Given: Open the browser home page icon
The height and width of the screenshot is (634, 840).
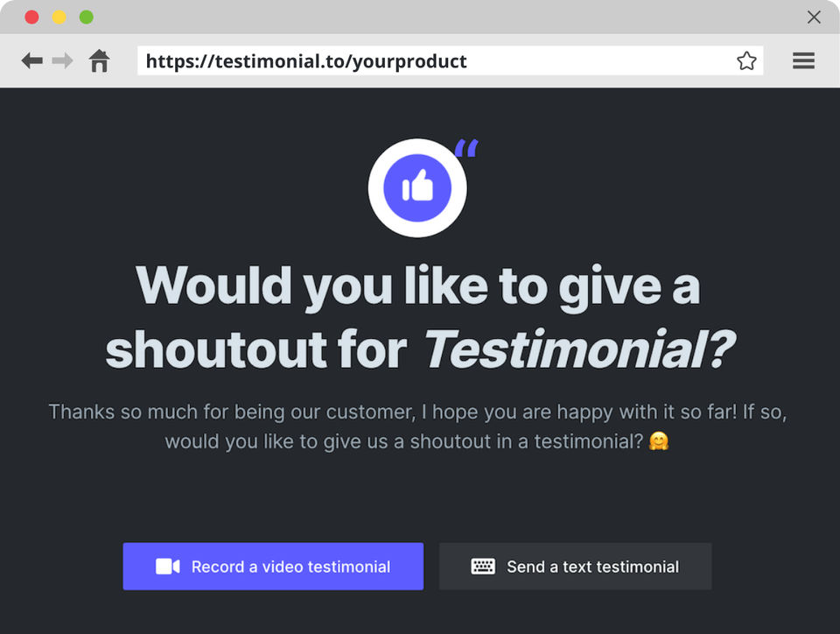Looking at the screenshot, I should pyautogui.click(x=100, y=60).
